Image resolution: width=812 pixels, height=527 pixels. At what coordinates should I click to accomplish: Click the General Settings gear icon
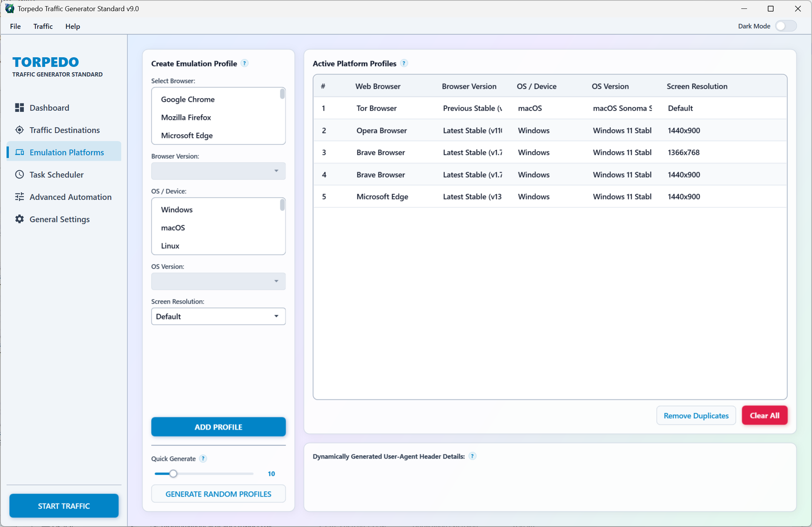[19, 219]
